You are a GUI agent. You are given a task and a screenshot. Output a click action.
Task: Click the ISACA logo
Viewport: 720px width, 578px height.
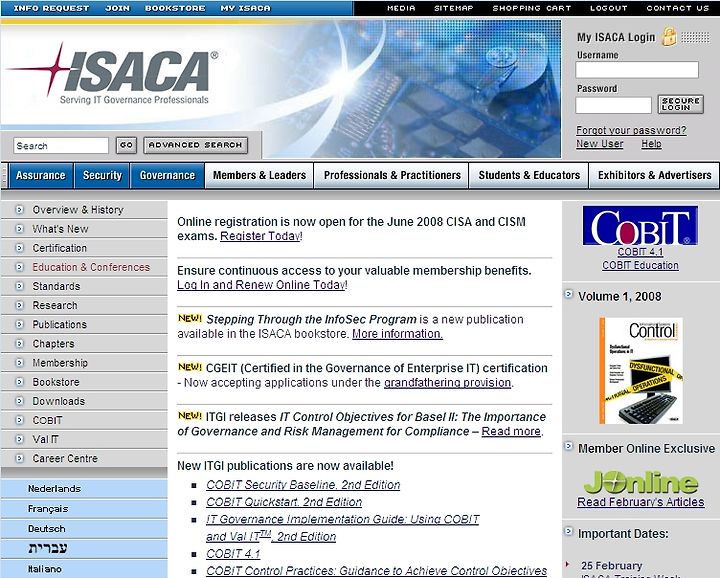112,73
